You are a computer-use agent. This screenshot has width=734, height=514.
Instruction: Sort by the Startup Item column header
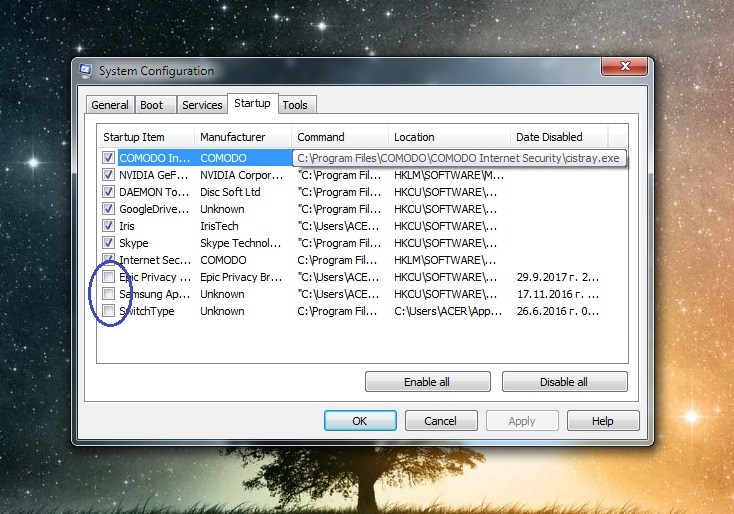point(146,137)
